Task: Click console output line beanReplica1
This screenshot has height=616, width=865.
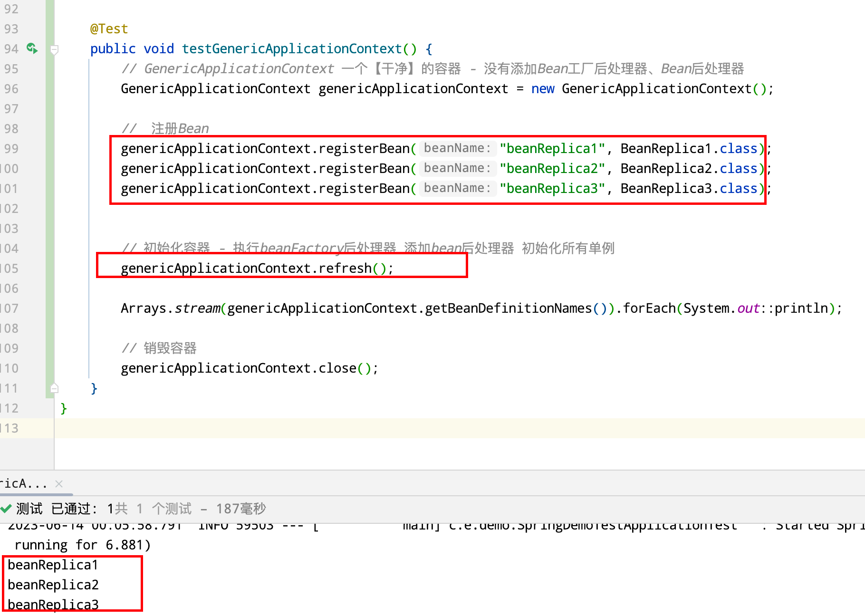Action: point(53,565)
